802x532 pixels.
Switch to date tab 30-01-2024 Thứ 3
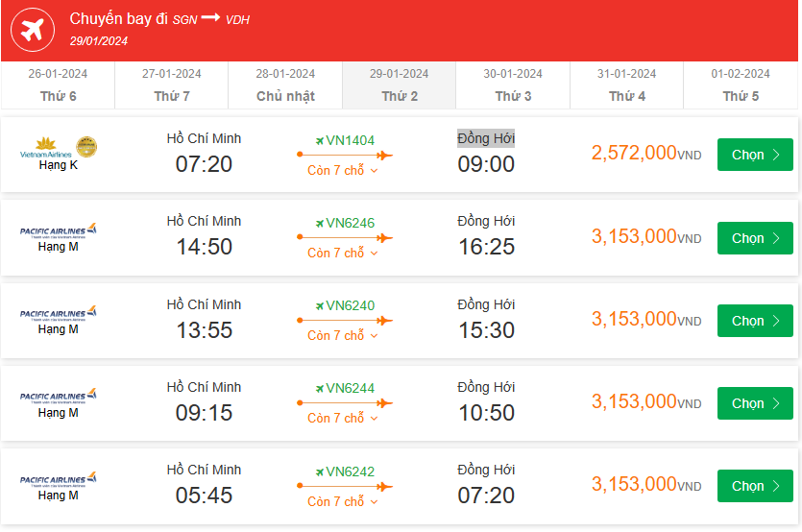coord(513,85)
